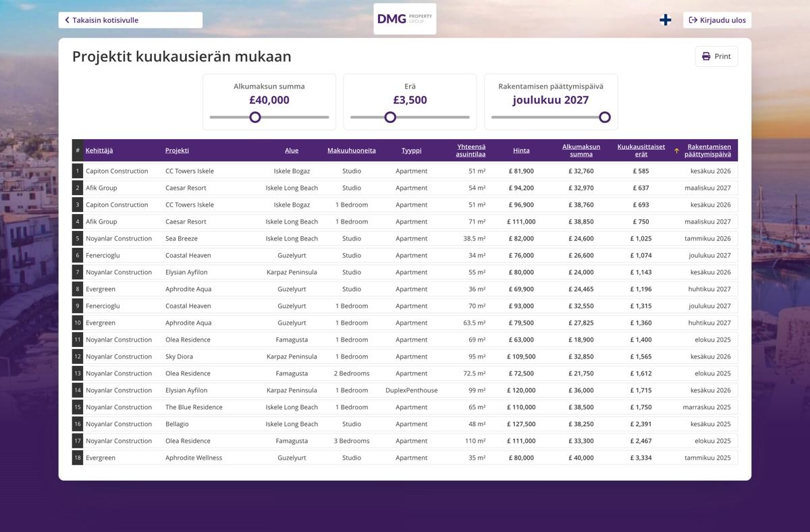Log out with Kirjaudu ulos button
The image size is (810, 532).
click(x=717, y=20)
